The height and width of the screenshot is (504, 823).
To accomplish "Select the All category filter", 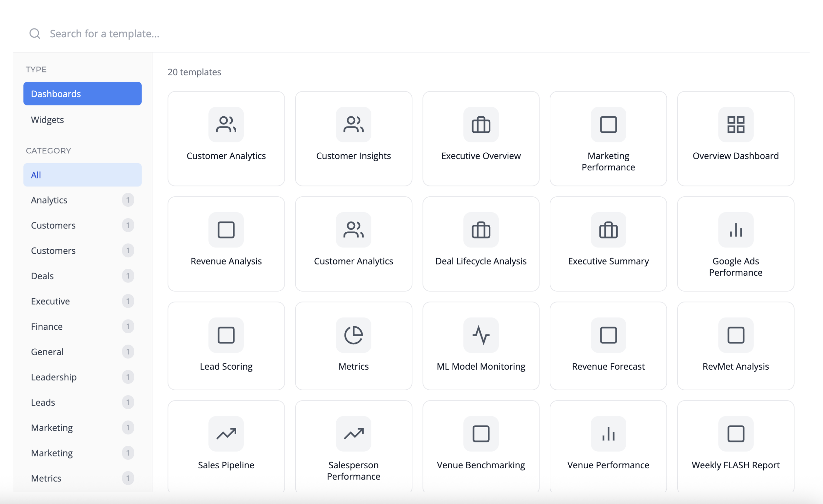I will [82, 175].
